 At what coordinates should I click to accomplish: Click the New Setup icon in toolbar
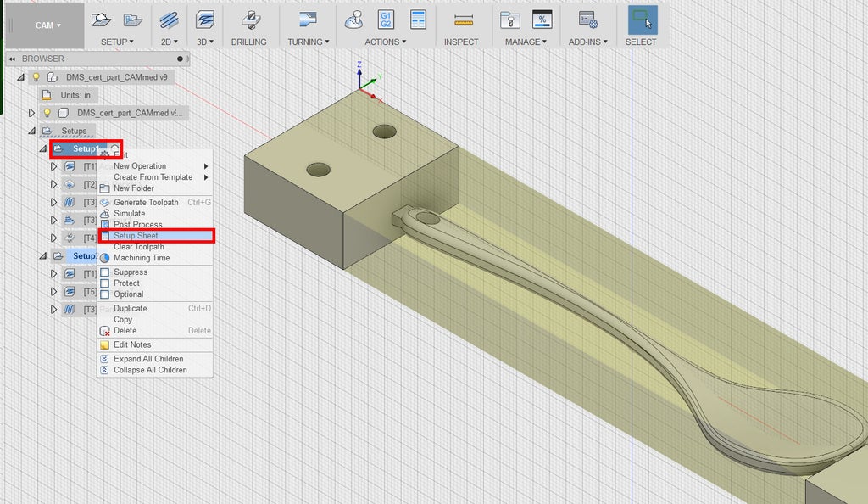102,20
